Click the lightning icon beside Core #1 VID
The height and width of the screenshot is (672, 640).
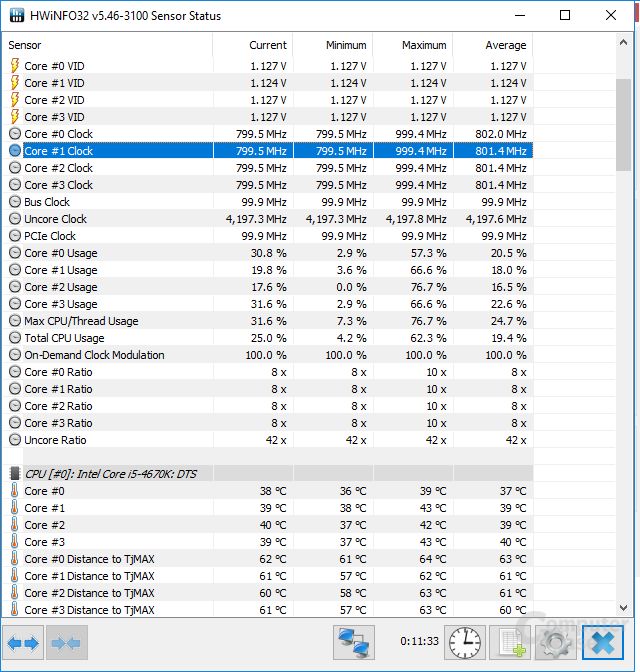coord(15,83)
